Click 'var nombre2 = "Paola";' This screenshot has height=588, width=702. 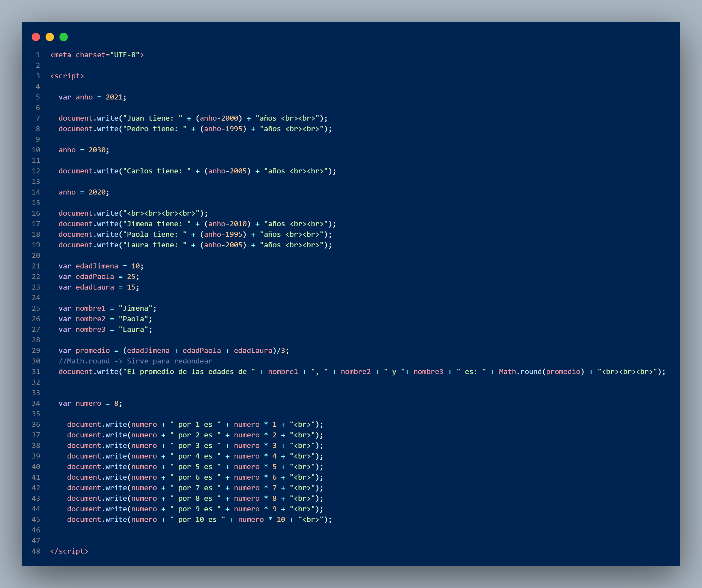[x=105, y=318]
